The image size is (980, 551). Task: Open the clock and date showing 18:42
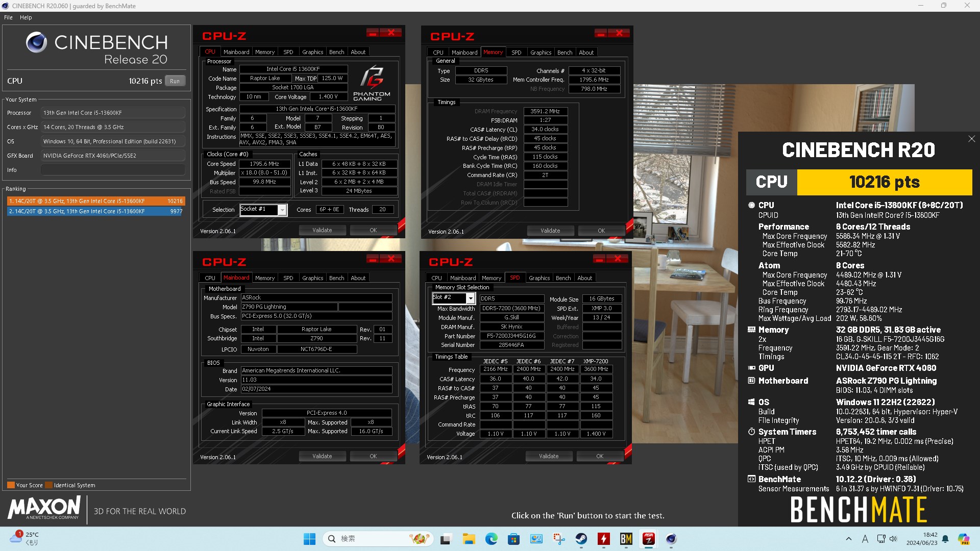922,539
